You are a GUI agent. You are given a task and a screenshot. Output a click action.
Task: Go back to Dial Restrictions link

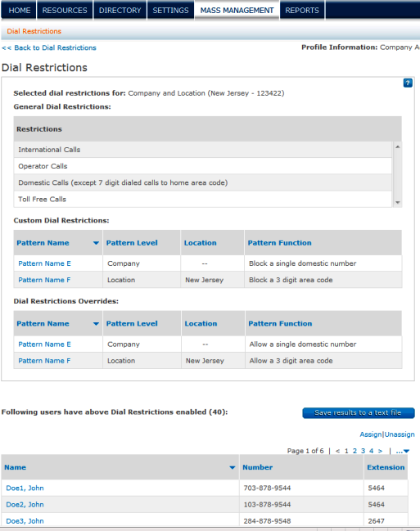click(49, 47)
